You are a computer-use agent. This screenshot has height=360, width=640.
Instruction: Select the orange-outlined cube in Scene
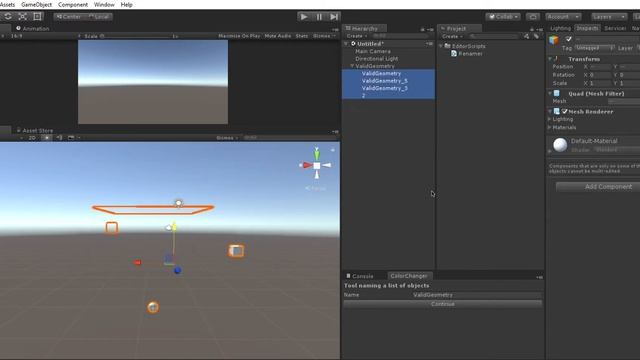pyautogui.click(x=236, y=251)
